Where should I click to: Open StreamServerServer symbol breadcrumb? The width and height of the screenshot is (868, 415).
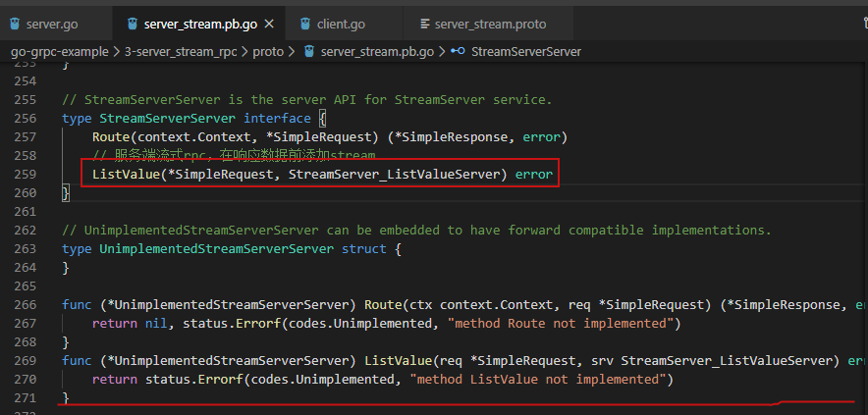tap(526, 50)
